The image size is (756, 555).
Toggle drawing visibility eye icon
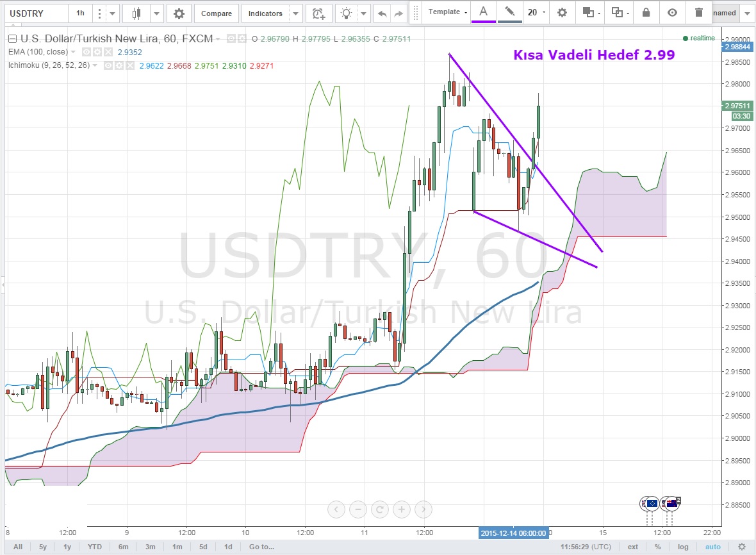pyautogui.click(x=672, y=12)
